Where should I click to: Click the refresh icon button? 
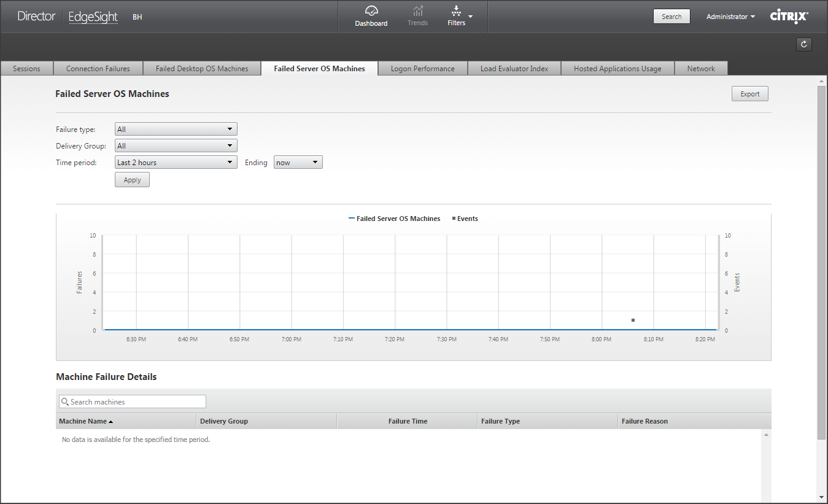pos(803,44)
